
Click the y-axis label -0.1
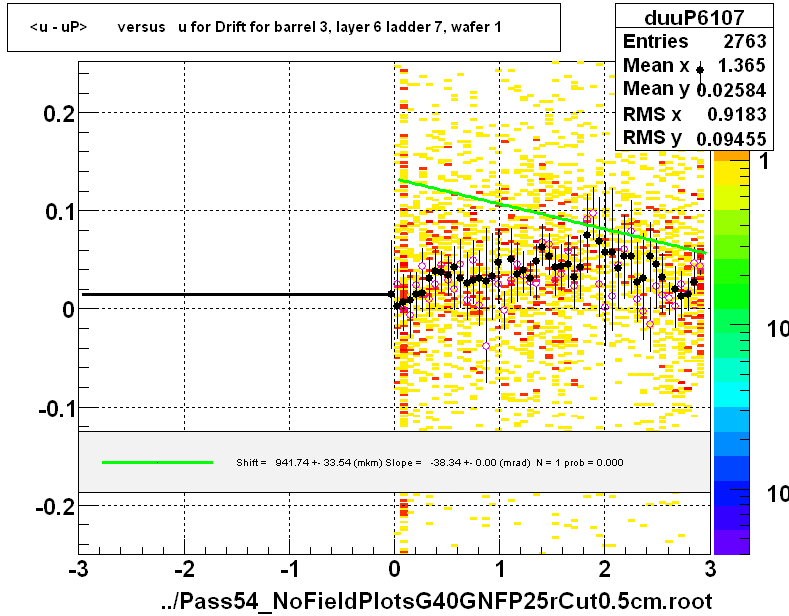tap(56, 409)
